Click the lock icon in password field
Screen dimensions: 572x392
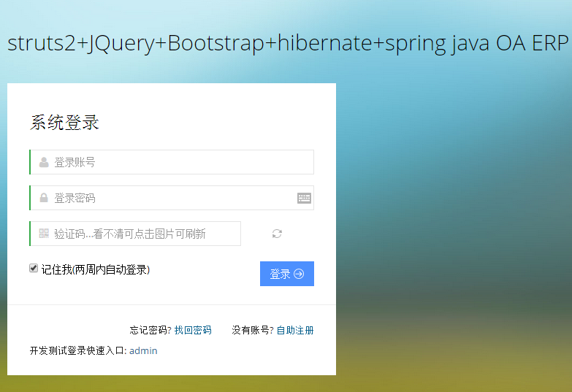(x=44, y=198)
